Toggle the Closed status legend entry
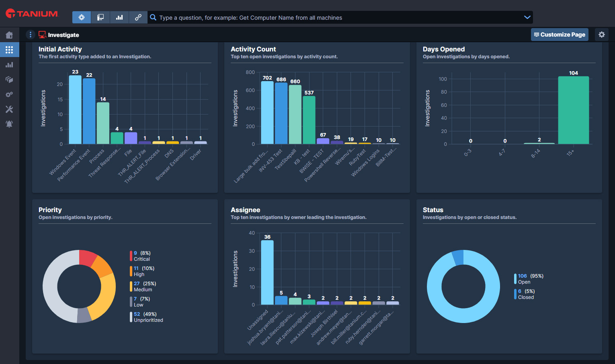The height and width of the screenshot is (364, 615). (524, 294)
